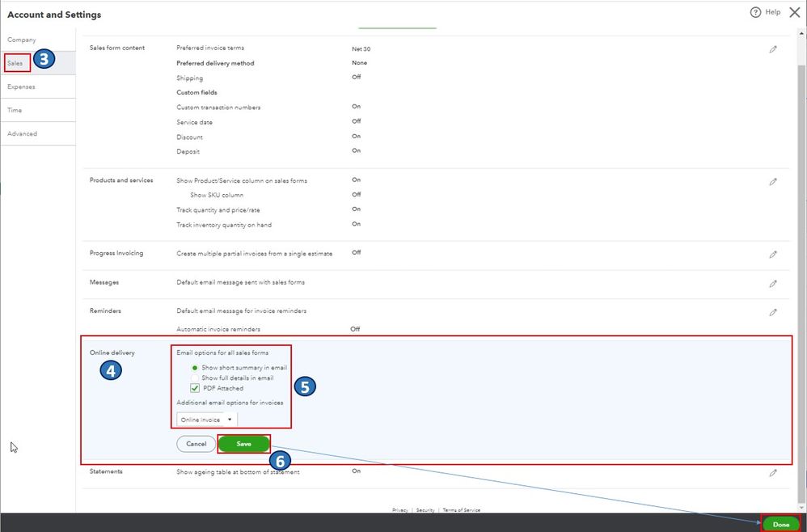807x532 pixels.
Task: Edit the Messages section pencil icon
Action: pyautogui.click(x=773, y=284)
